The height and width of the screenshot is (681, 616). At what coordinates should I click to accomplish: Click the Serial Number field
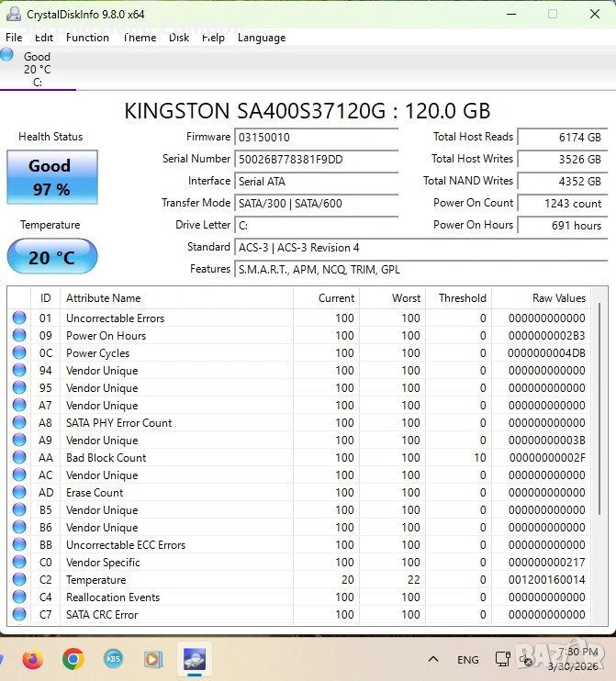[316, 159]
